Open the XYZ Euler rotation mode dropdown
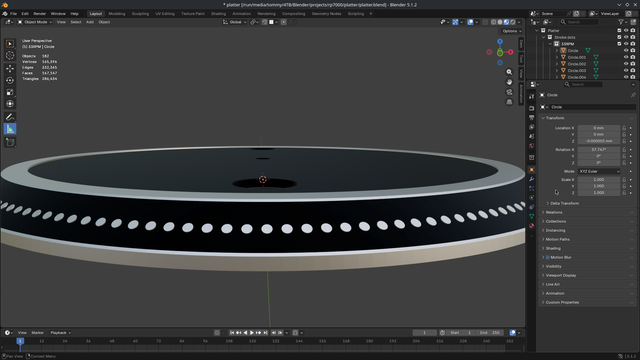640x360 pixels. coord(599,171)
